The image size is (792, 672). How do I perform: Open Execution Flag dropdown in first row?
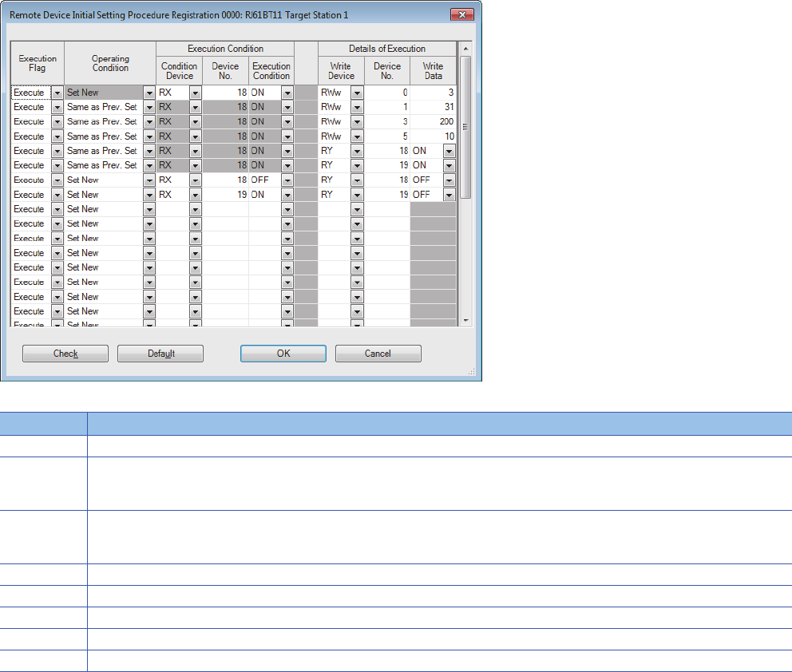coord(57,93)
